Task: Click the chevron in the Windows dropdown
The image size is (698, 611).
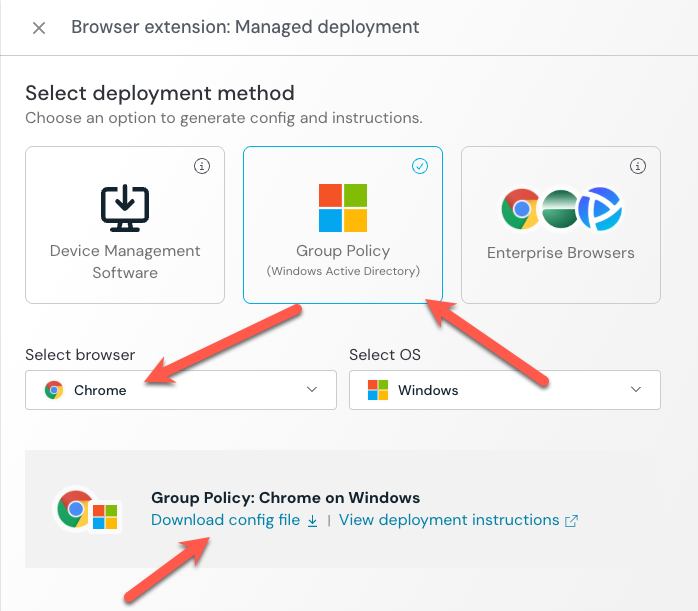Action: (636, 389)
